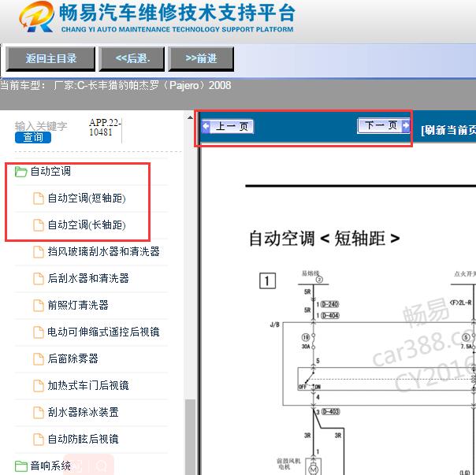The image size is (476, 475).
Task: Click scroll-up arrow of tree scrollbar
Action: pyautogui.click(x=191, y=117)
